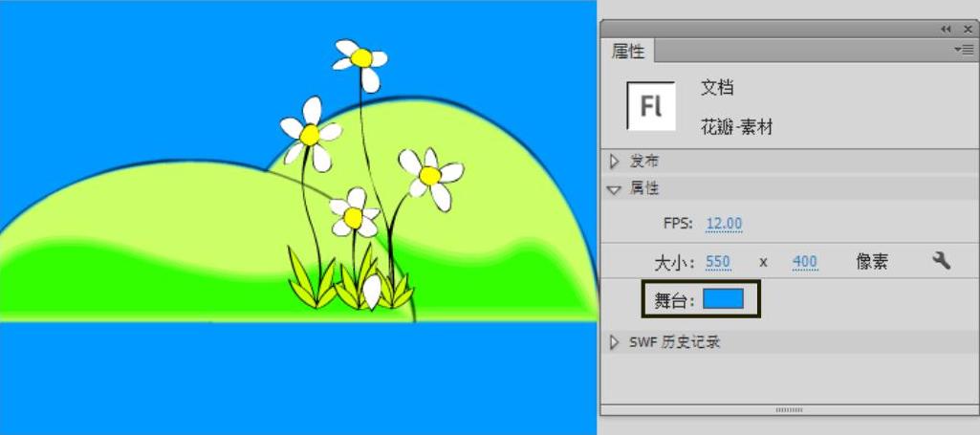
Task: Click the stage width value 550
Action: tap(718, 262)
